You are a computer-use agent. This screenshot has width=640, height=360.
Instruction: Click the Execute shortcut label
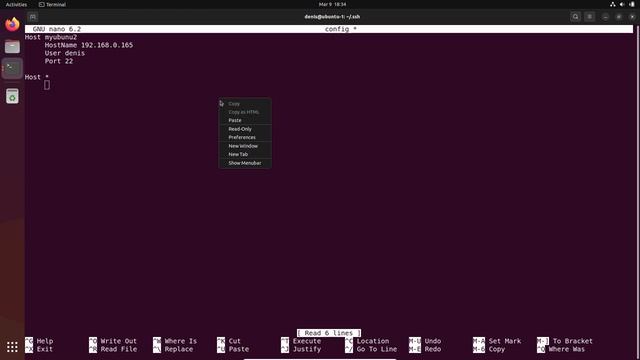[307, 341]
